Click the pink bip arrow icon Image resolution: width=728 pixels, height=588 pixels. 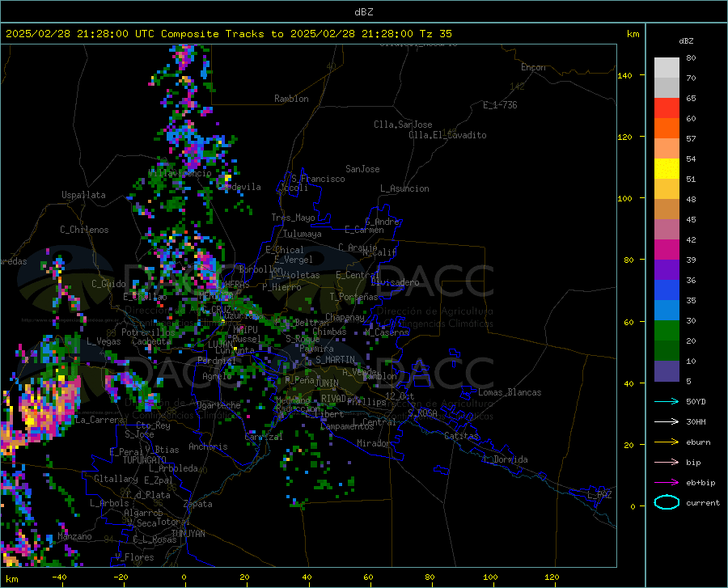(667, 462)
